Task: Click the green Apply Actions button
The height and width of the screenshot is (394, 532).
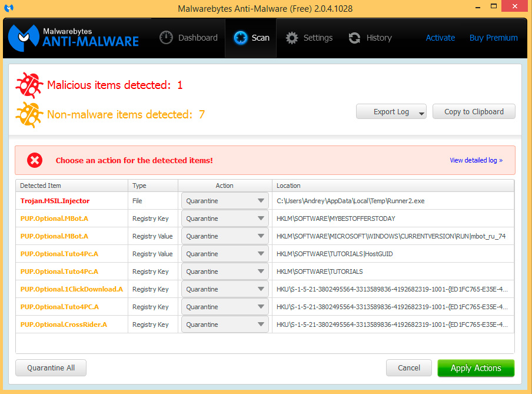Action: (x=476, y=368)
